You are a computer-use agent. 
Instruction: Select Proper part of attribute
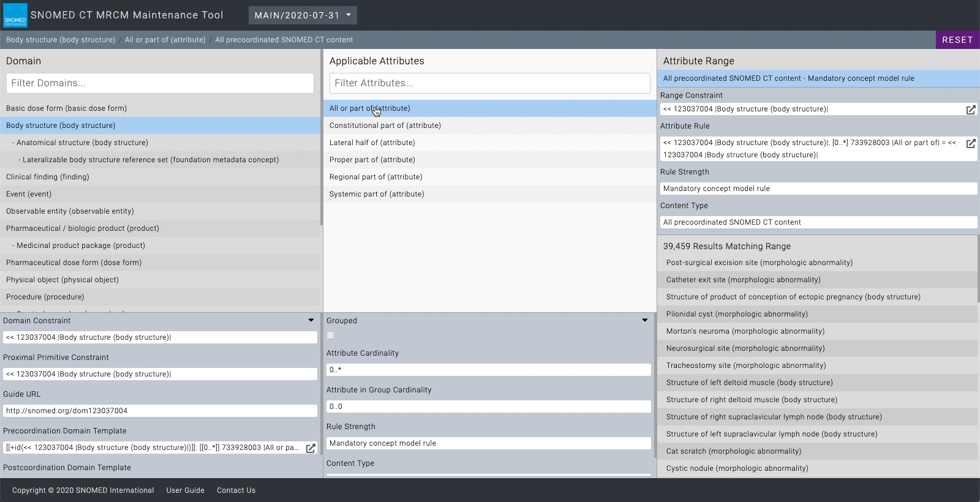490,160
